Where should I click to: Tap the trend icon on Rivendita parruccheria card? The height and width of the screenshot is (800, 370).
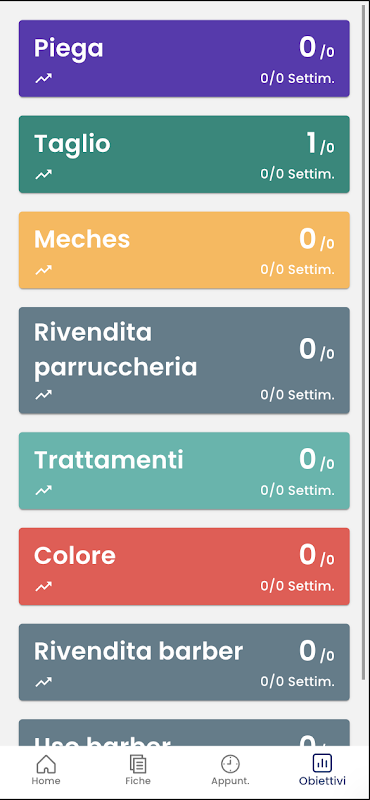click(x=43, y=394)
